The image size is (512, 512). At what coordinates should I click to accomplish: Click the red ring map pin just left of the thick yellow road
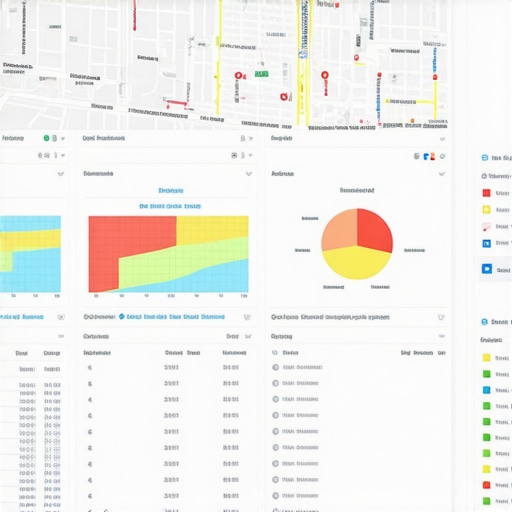[284, 97]
